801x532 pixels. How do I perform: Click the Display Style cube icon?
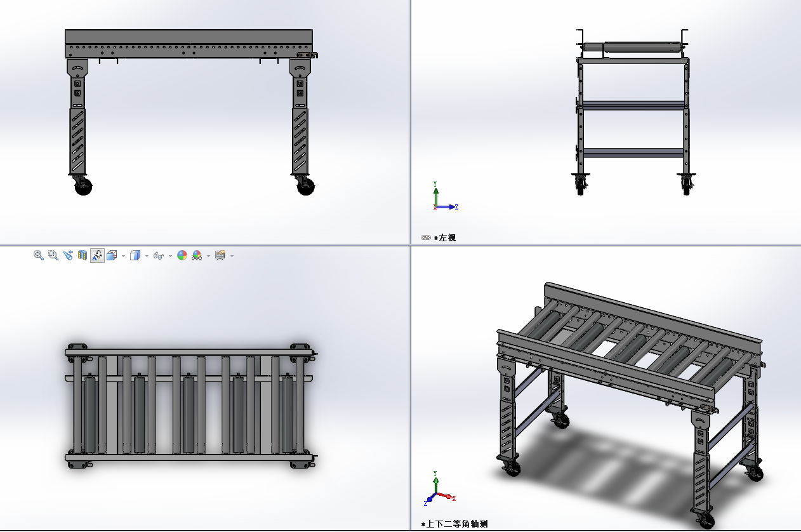pyautogui.click(x=135, y=255)
